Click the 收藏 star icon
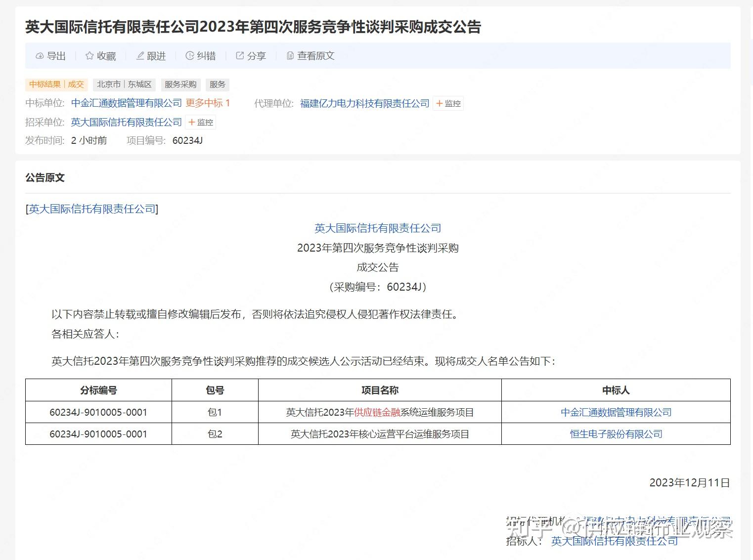The width and height of the screenshot is (753, 560). point(89,56)
